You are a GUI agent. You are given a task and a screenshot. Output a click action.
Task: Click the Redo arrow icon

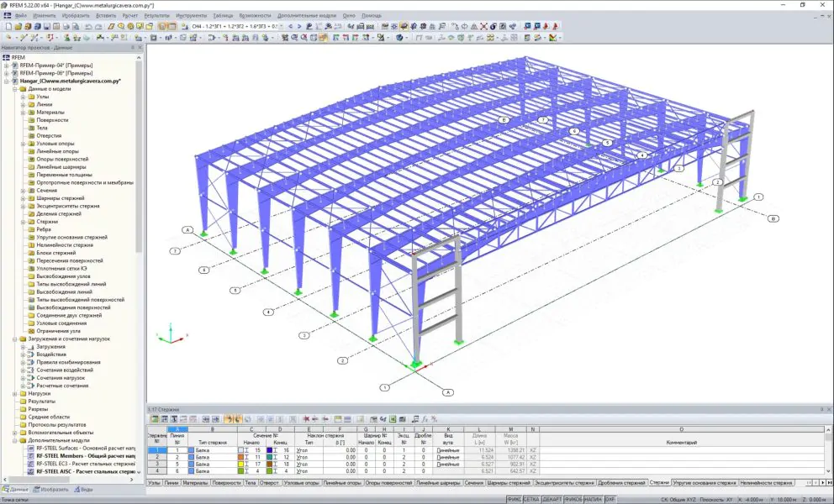[x=98, y=26]
